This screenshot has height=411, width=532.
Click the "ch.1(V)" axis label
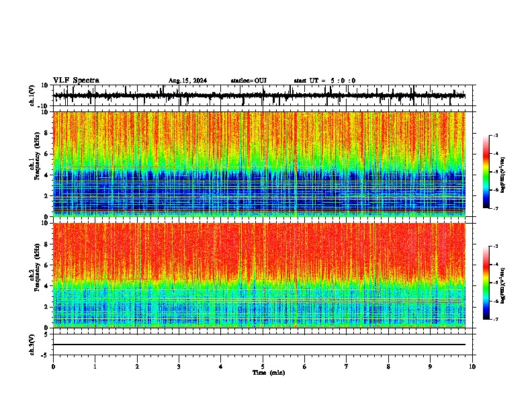[32, 95]
